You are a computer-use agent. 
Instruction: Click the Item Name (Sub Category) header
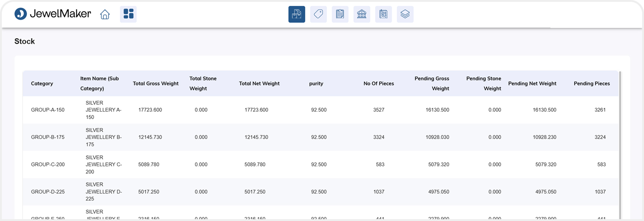pos(99,83)
